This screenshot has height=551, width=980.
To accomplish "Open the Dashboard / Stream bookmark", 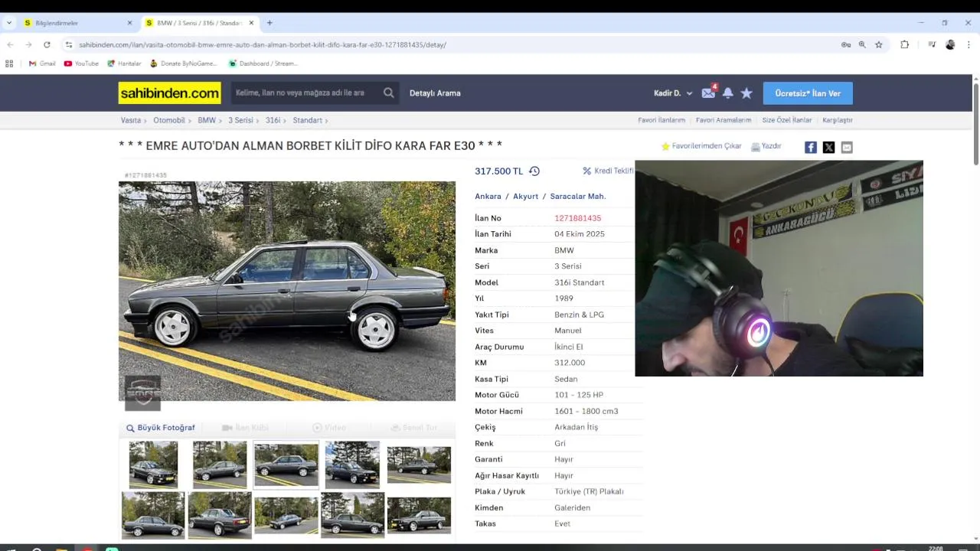I will point(263,64).
